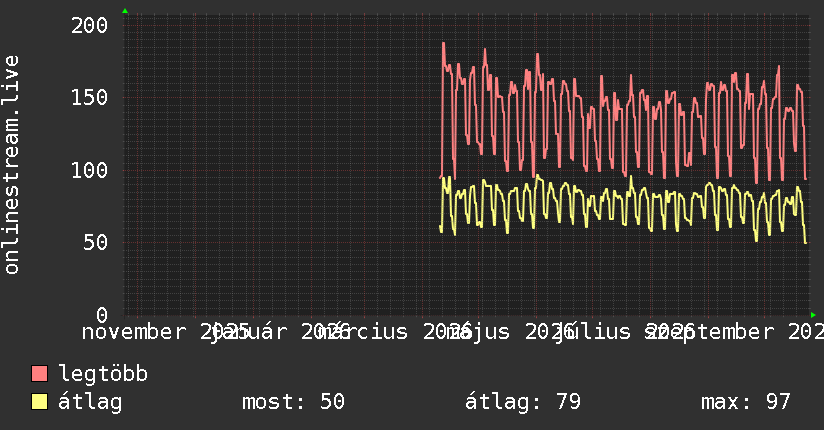Click the 'max: 97' statistic
The image size is (824, 430).
click(746, 402)
